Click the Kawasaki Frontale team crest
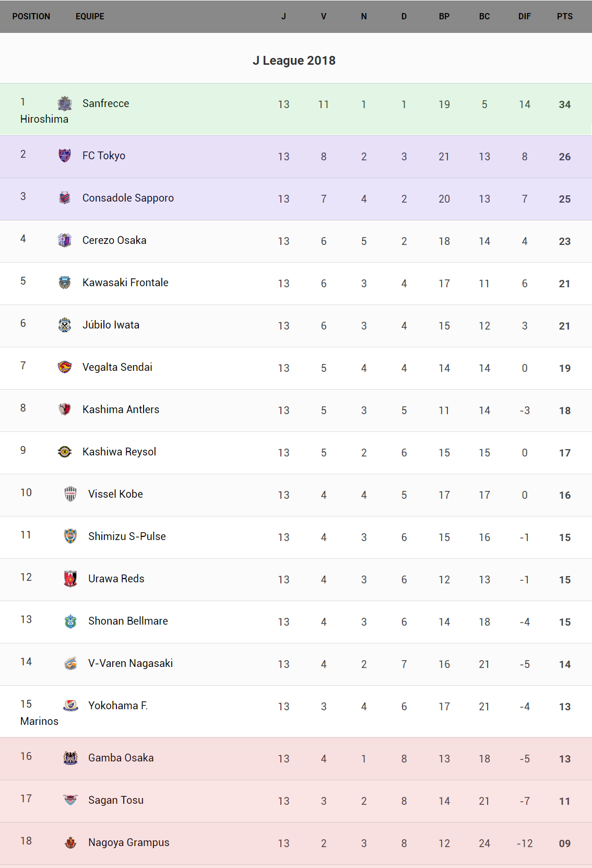592x868 pixels. pyautogui.click(x=65, y=283)
